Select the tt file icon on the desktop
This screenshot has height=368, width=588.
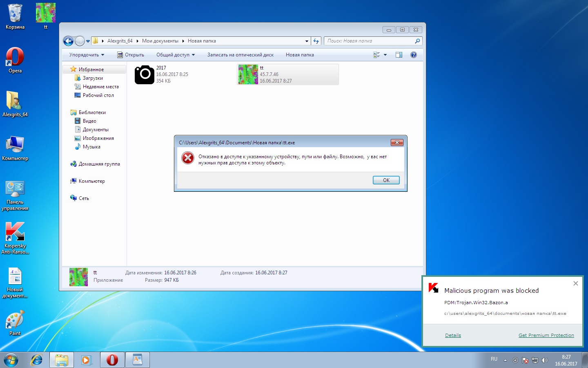46,16
